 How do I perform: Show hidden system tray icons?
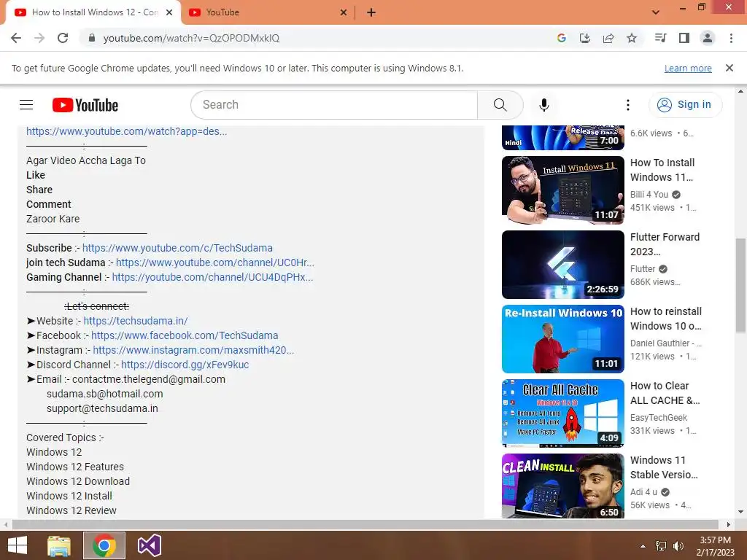pos(643,546)
